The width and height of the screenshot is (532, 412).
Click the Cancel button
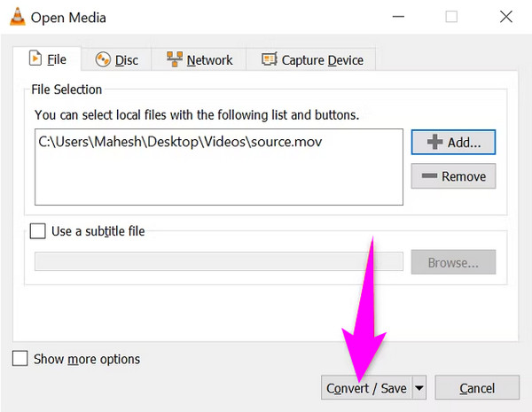pyautogui.click(x=477, y=387)
